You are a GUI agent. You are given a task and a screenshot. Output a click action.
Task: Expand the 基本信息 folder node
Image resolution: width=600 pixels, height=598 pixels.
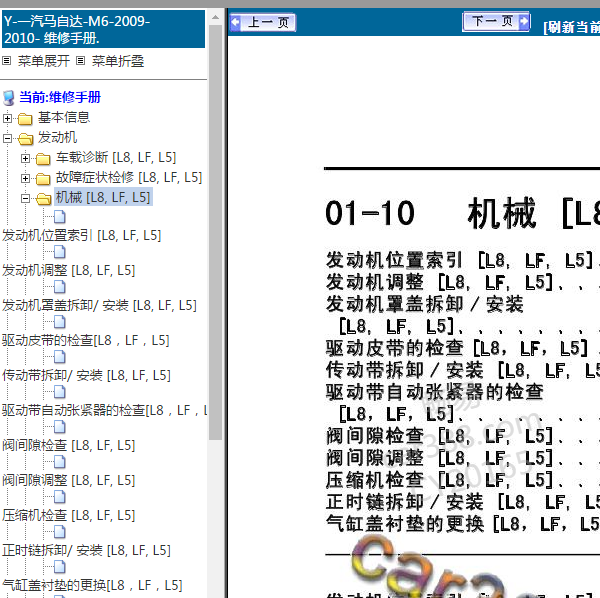tap(7, 119)
